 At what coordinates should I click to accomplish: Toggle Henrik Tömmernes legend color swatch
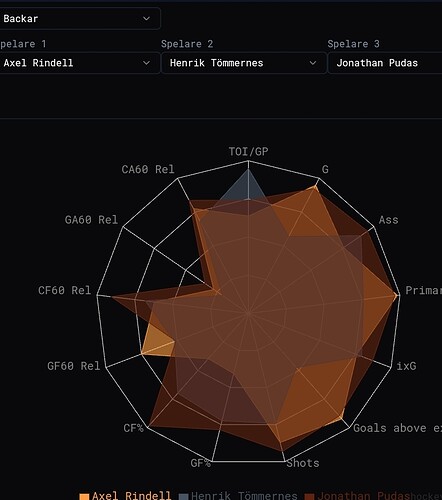tap(184, 496)
